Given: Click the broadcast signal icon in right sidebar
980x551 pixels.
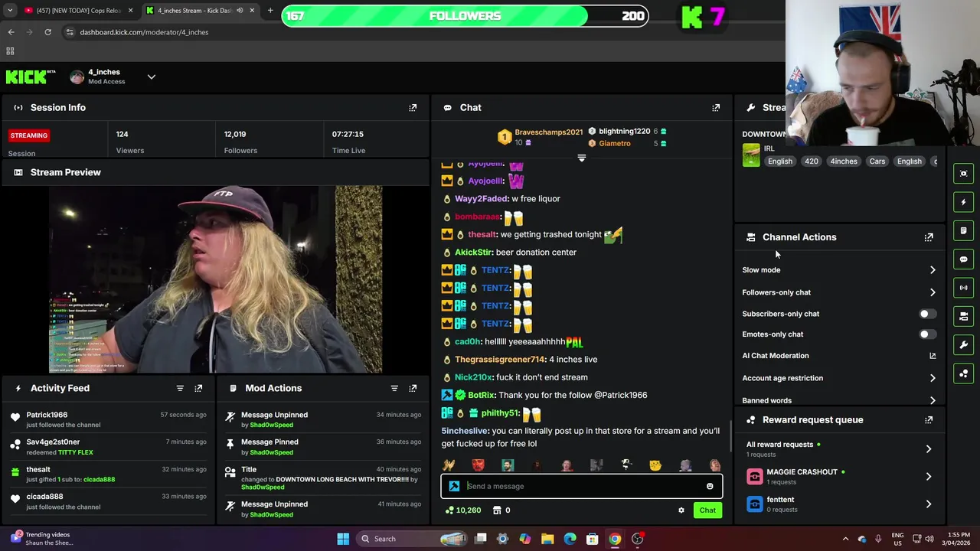Looking at the screenshot, I should coord(964,288).
